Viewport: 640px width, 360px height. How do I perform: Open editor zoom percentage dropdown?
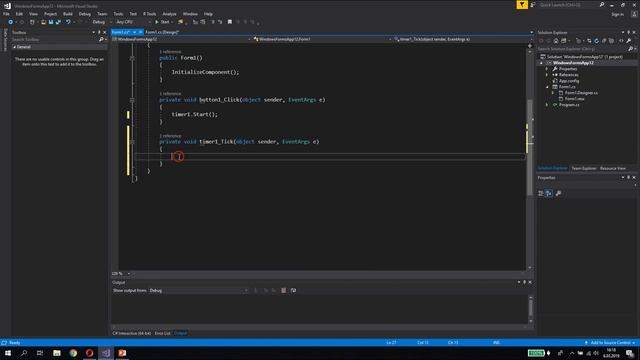click(x=121, y=273)
